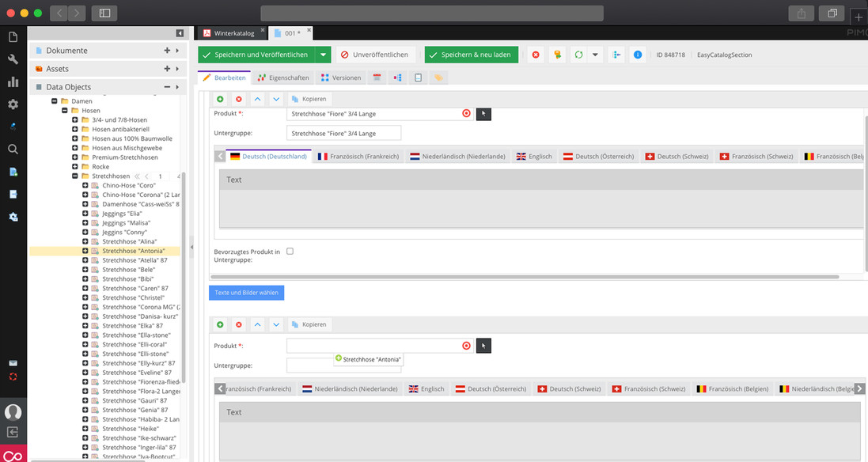Switch to the Eigenschaften tab
The image size is (868, 462).
[282, 78]
